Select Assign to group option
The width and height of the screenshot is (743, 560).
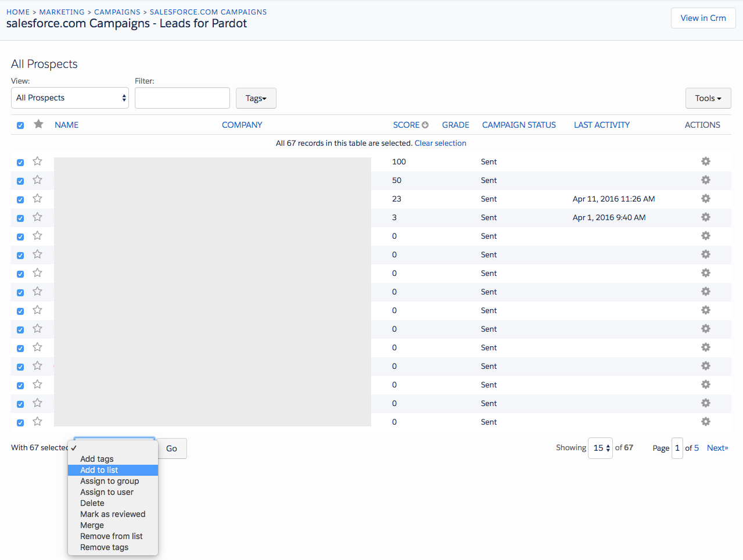(113, 481)
